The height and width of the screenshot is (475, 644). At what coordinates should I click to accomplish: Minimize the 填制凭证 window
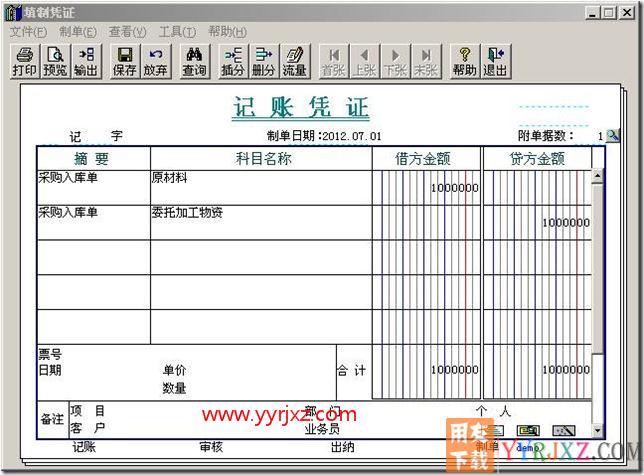pyautogui.click(x=592, y=13)
